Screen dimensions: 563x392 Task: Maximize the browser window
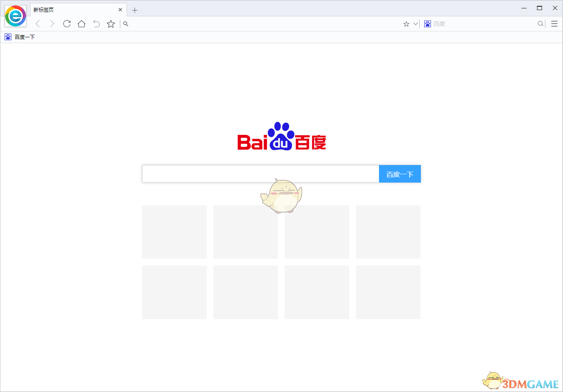(540, 8)
